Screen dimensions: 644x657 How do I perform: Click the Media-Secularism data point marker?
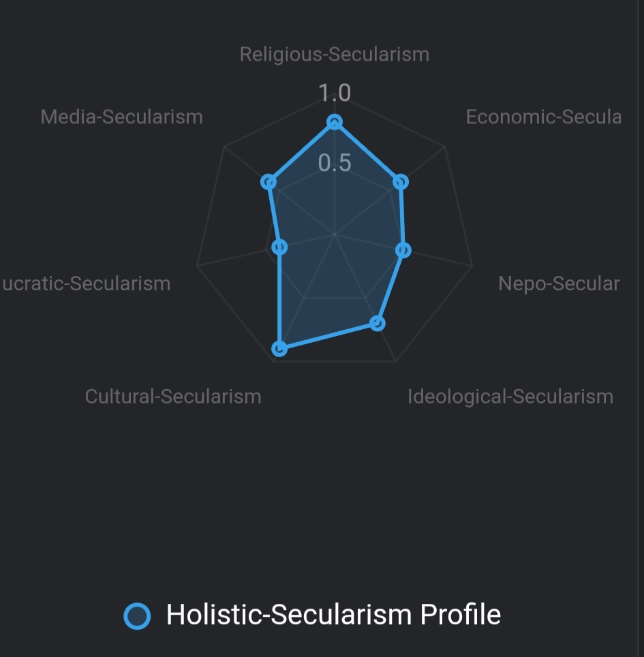coord(269,182)
